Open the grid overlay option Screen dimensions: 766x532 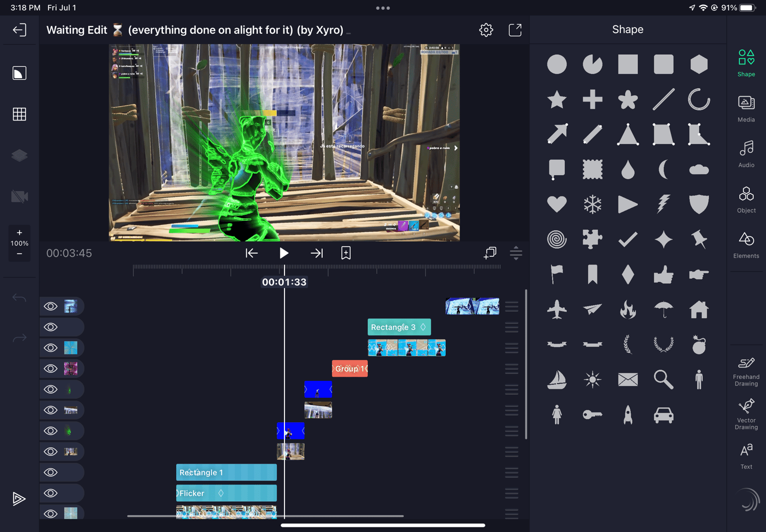(x=19, y=114)
